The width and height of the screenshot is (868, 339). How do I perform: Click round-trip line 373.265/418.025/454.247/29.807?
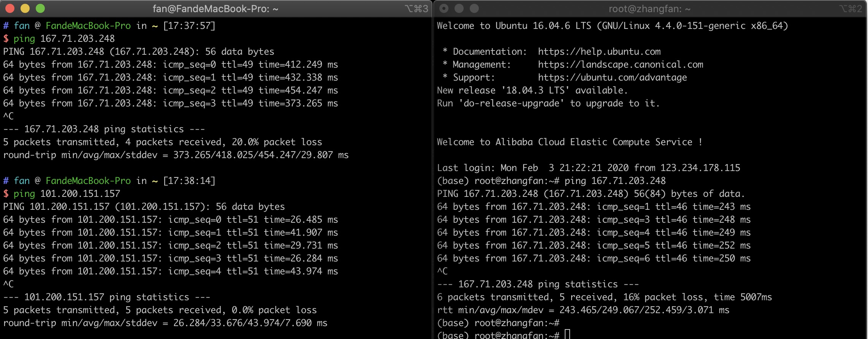176,155
